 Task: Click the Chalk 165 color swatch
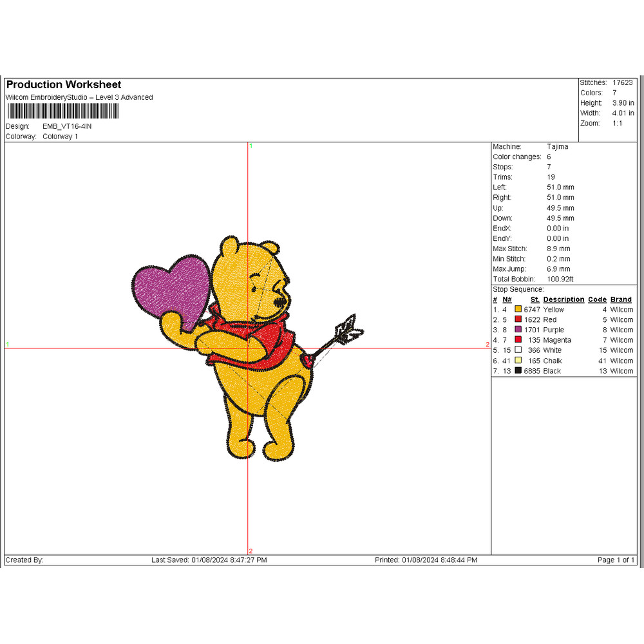pos(518,361)
